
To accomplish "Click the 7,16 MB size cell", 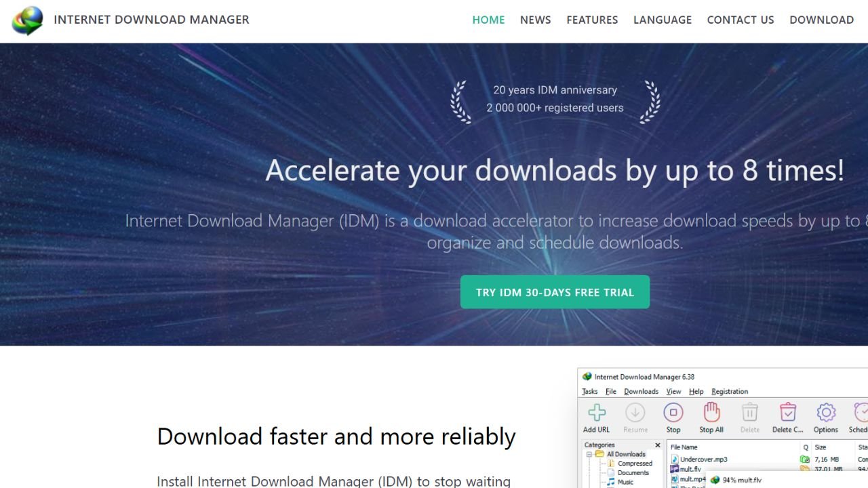I will [827, 460].
